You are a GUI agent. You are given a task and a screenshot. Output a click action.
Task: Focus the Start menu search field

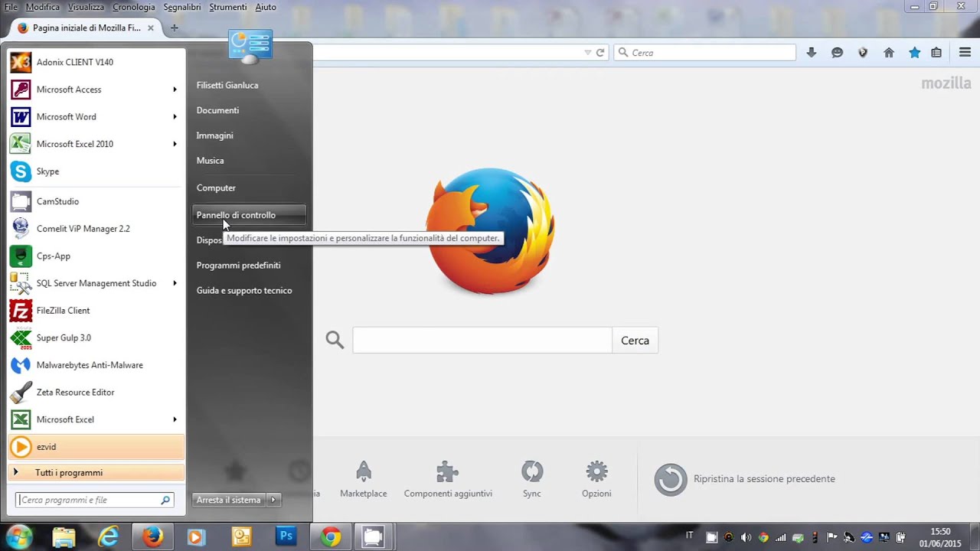[x=96, y=500]
